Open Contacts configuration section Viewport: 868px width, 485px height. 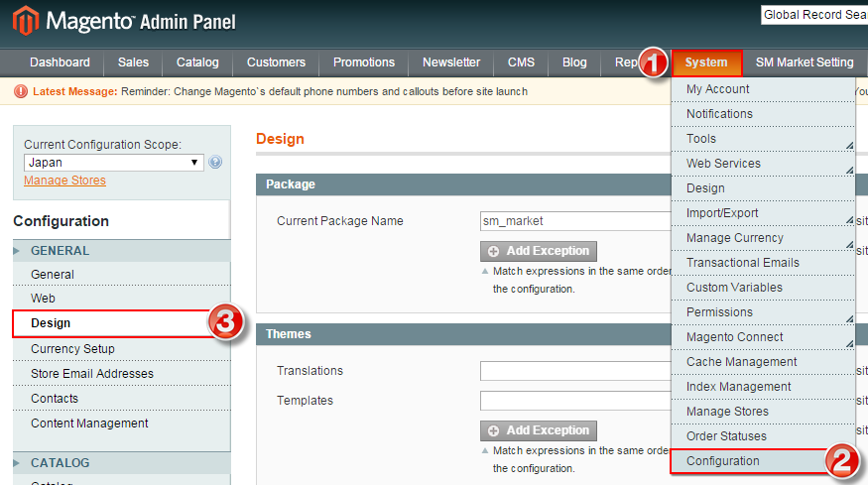point(122,399)
